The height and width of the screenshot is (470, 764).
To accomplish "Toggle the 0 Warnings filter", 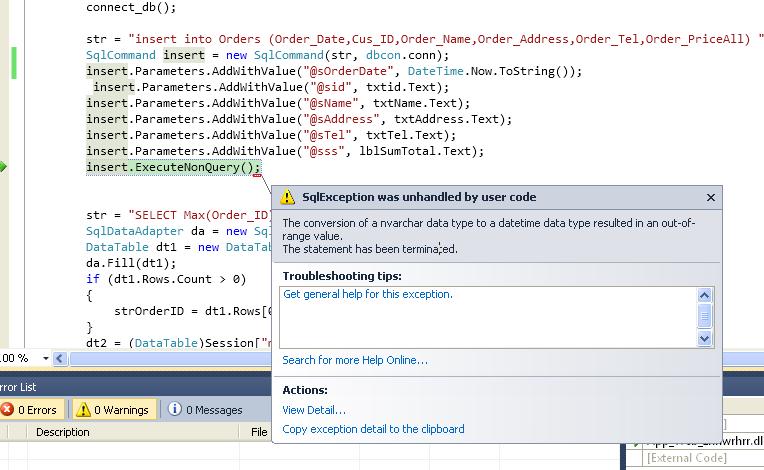I will click(111, 410).
